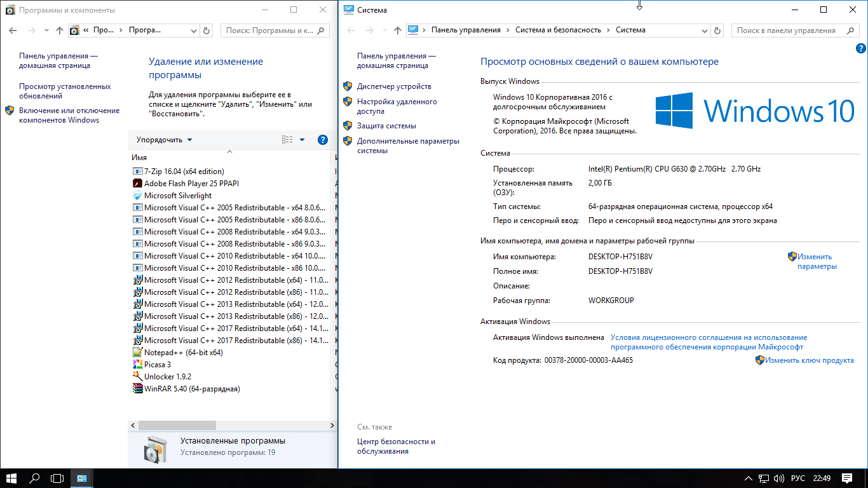
Task: Select Microsoft Visual C++ 2013 Redistributable (x64)
Action: [231, 304]
